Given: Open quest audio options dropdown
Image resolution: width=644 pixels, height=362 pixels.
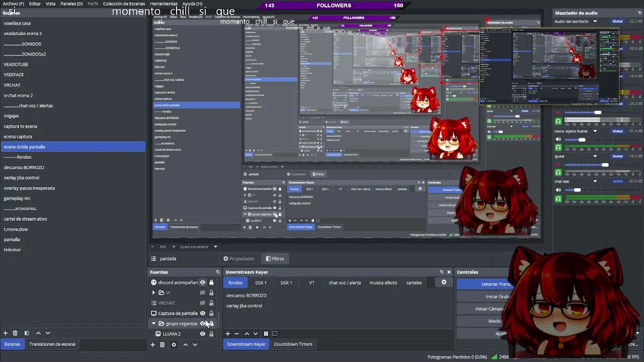Looking at the screenshot, I should pyautogui.click(x=595, y=156).
